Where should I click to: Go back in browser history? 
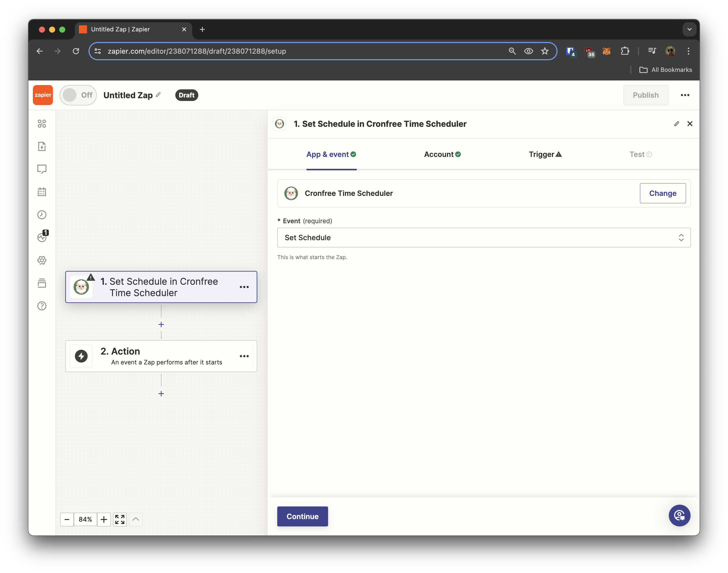pyautogui.click(x=39, y=51)
